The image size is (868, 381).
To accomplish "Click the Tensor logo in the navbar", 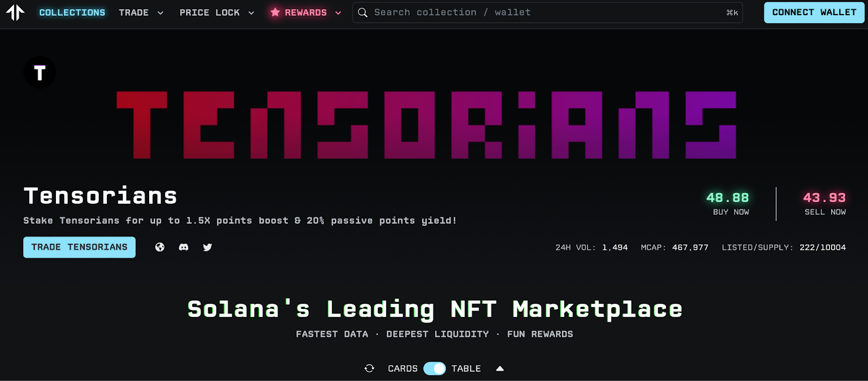I will pos(15,12).
